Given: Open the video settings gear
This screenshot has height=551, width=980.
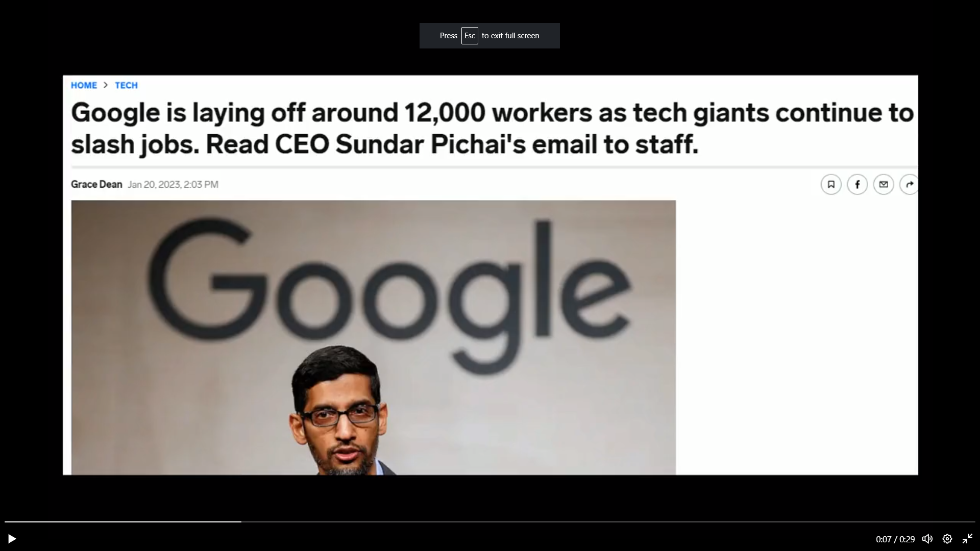Looking at the screenshot, I should (947, 539).
